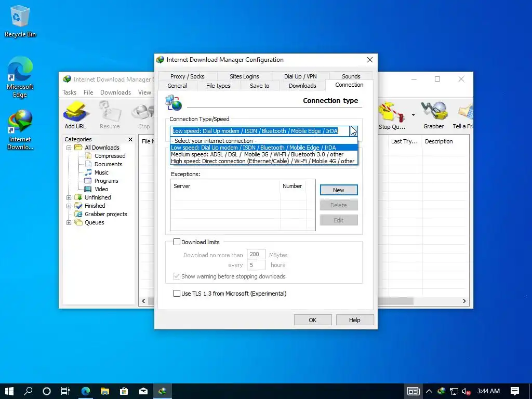Click the download list scroll right arrow
532x399 pixels.
pos(464,301)
